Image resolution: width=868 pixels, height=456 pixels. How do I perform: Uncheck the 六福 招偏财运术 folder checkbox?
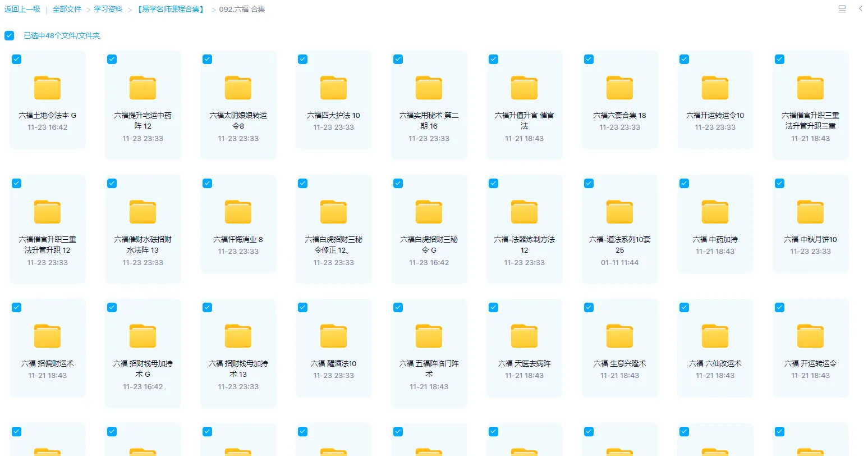17,307
